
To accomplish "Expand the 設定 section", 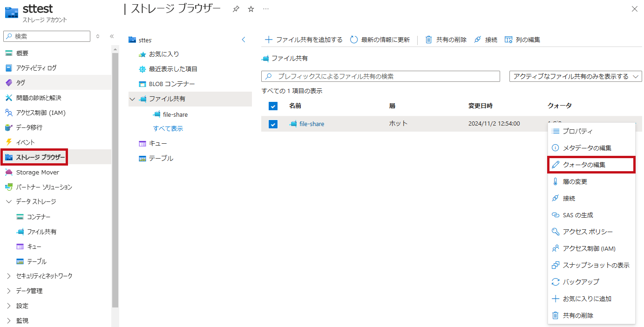I will point(9,306).
